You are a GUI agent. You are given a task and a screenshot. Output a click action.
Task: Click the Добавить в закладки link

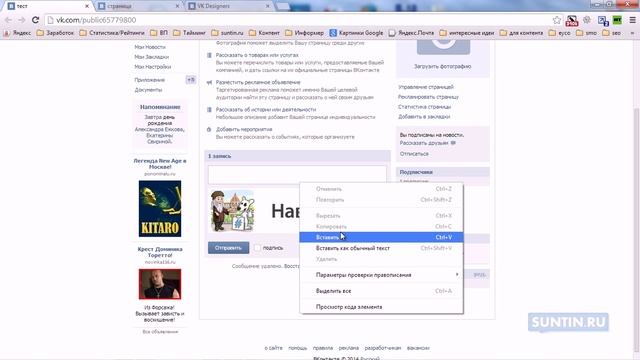point(424,116)
